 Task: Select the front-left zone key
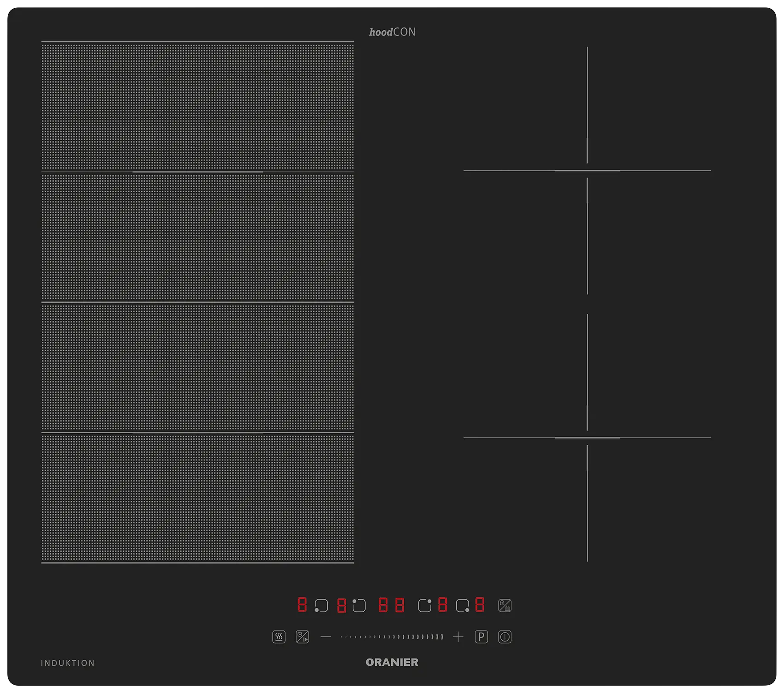pos(321,606)
